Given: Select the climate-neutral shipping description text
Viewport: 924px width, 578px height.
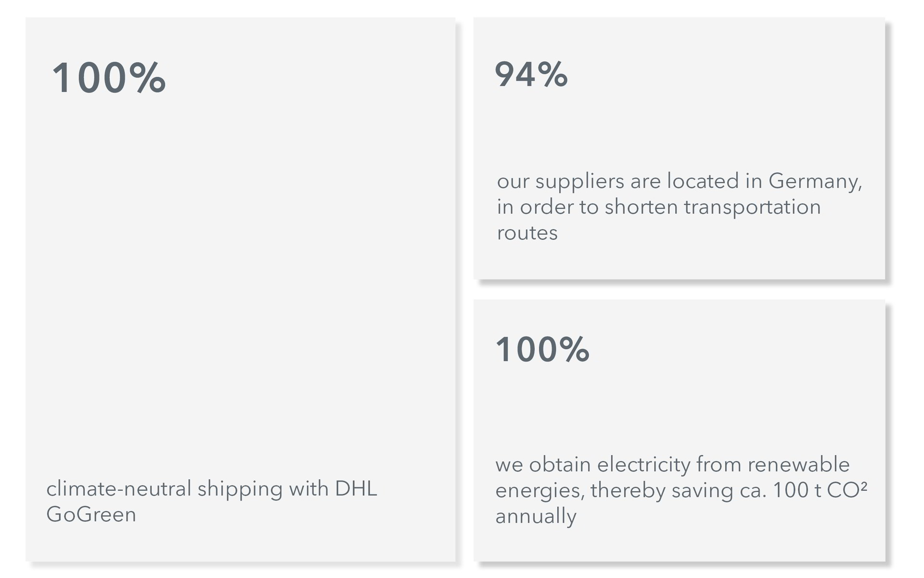Looking at the screenshot, I should pos(212,501).
